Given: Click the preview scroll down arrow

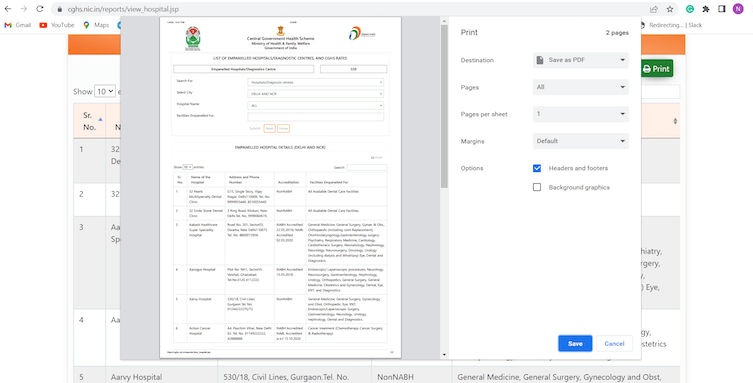Looking at the screenshot, I should pos(444,355).
